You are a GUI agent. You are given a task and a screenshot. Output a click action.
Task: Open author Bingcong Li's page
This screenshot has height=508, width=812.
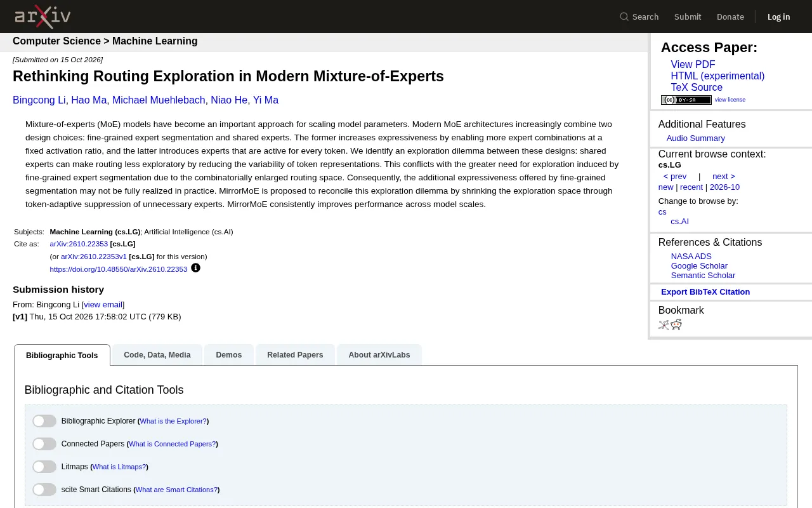pyautogui.click(x=39, y=100)
